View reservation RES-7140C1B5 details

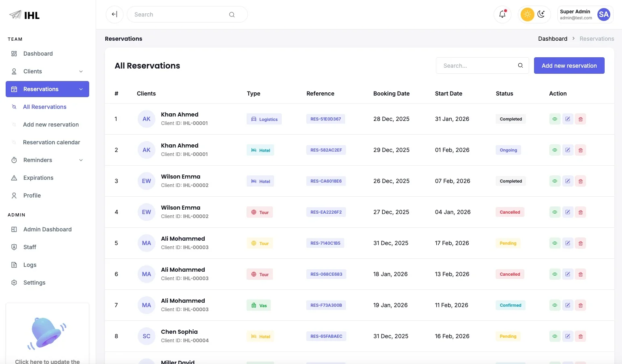[555, 243]
